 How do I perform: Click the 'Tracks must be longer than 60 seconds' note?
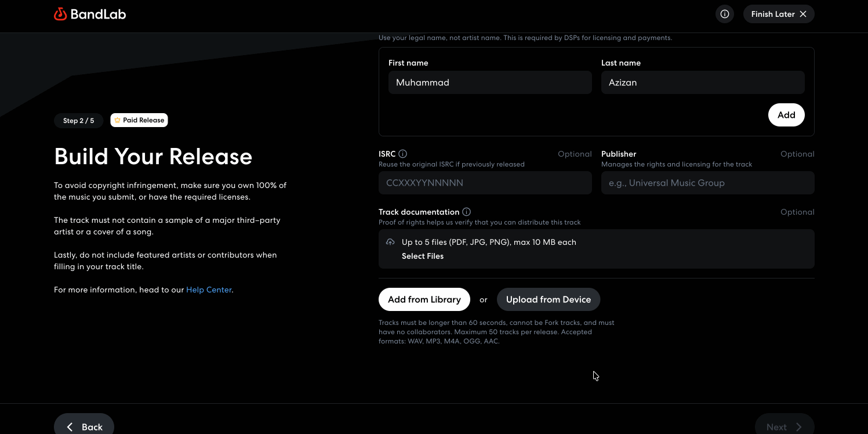[x=497, y=332]
